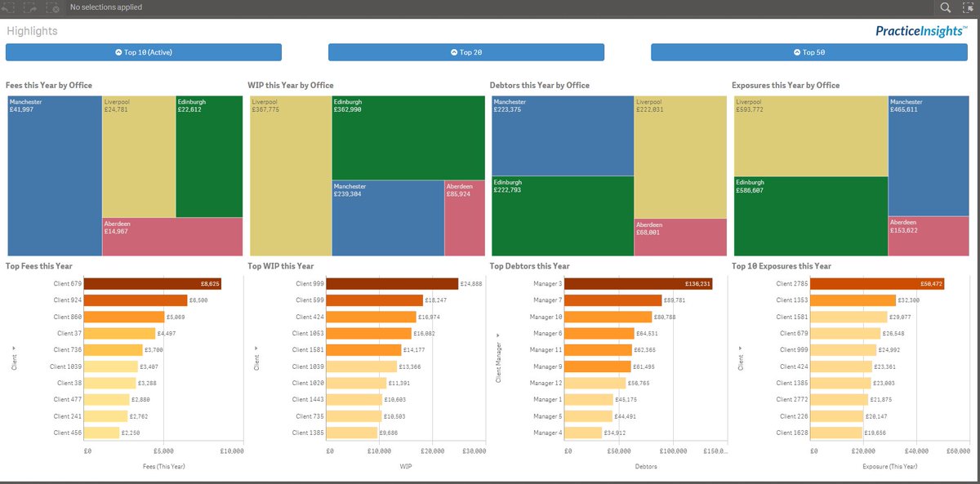Screen dimensions: 980x484
Task: Click the 'Manager 10' label in Top Debtors
Action: pos(546,317)
